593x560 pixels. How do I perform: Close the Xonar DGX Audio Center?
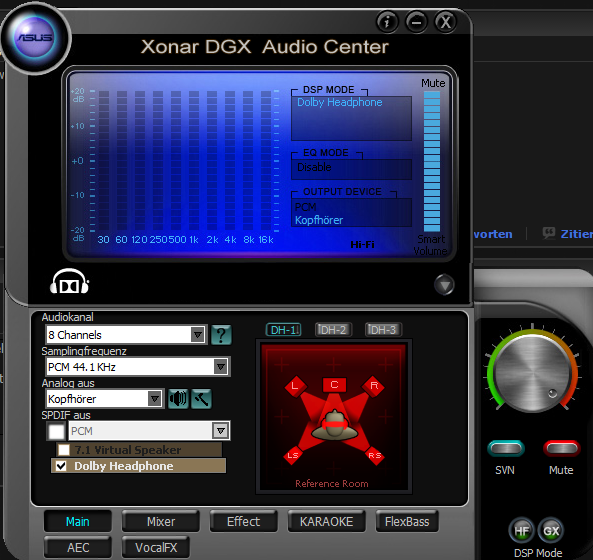point(446,22)
